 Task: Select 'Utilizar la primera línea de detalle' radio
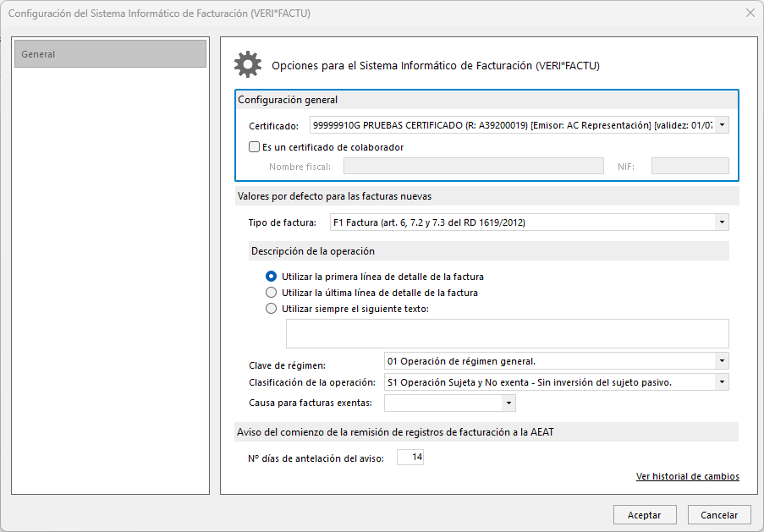pyautogui.click(x=271, y=277)
